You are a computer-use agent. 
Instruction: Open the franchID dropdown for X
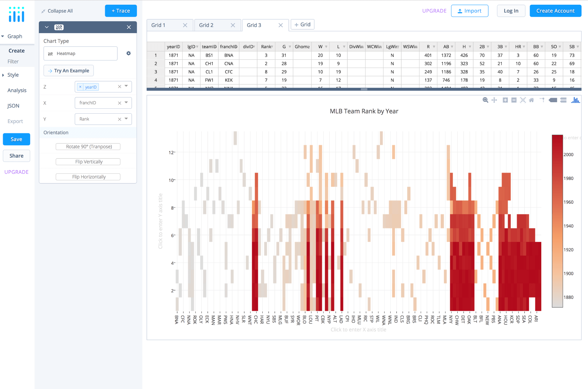tap(126, 103)
